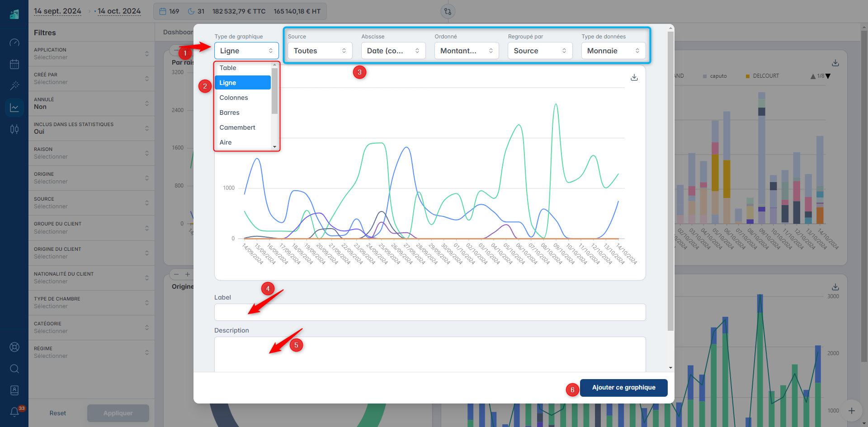
Task: Open the Abscisse dropdown showing Date
Action: coord(393,51)
